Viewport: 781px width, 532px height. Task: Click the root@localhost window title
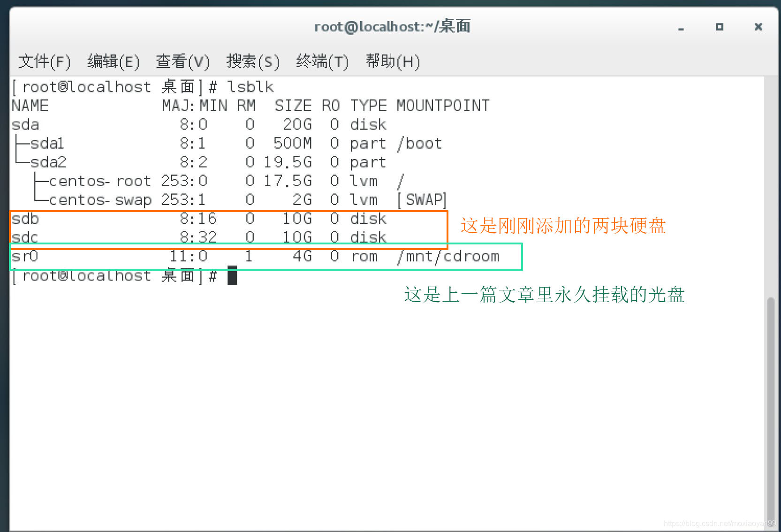392,26
